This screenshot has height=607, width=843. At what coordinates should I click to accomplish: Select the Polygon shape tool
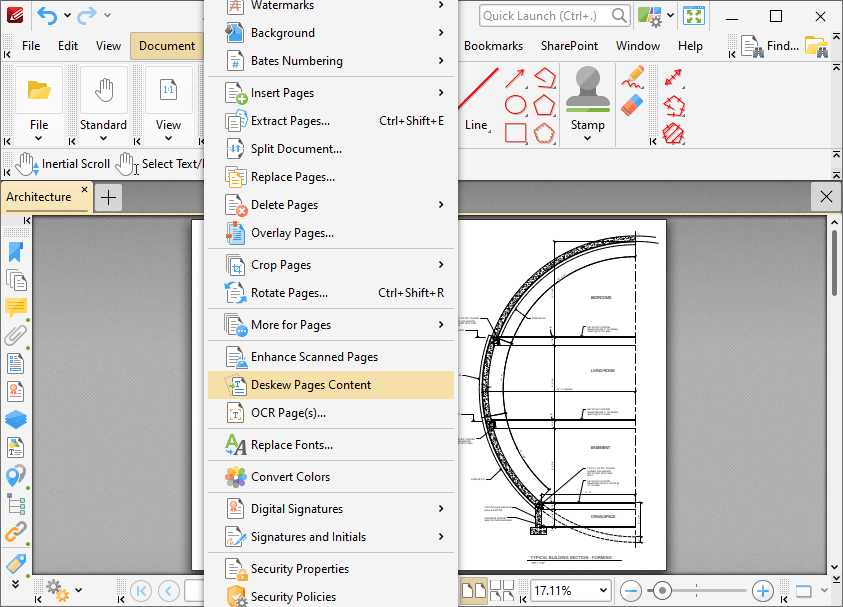point(544,105)
